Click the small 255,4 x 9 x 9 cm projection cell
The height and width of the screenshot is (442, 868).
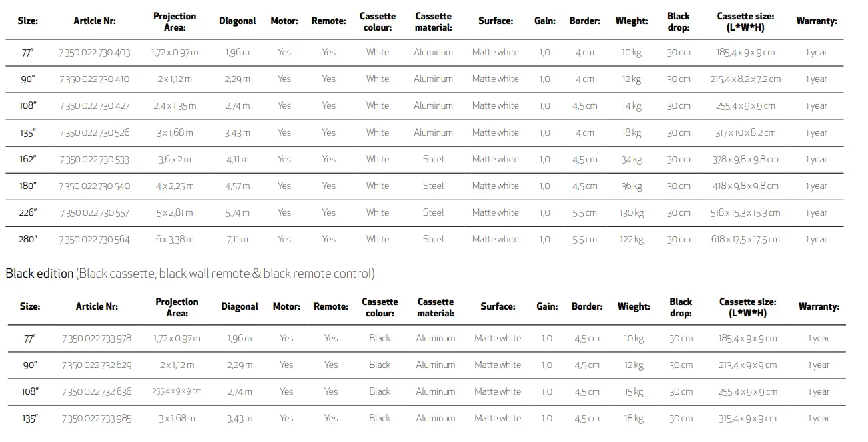tap(177, 392)
